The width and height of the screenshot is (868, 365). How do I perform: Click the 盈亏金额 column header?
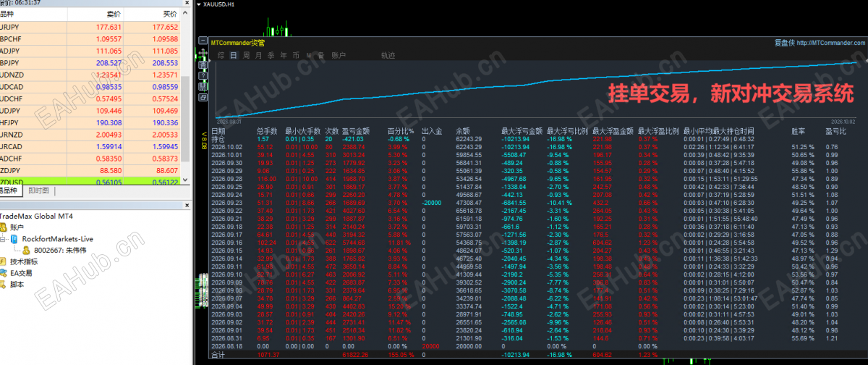356,131
